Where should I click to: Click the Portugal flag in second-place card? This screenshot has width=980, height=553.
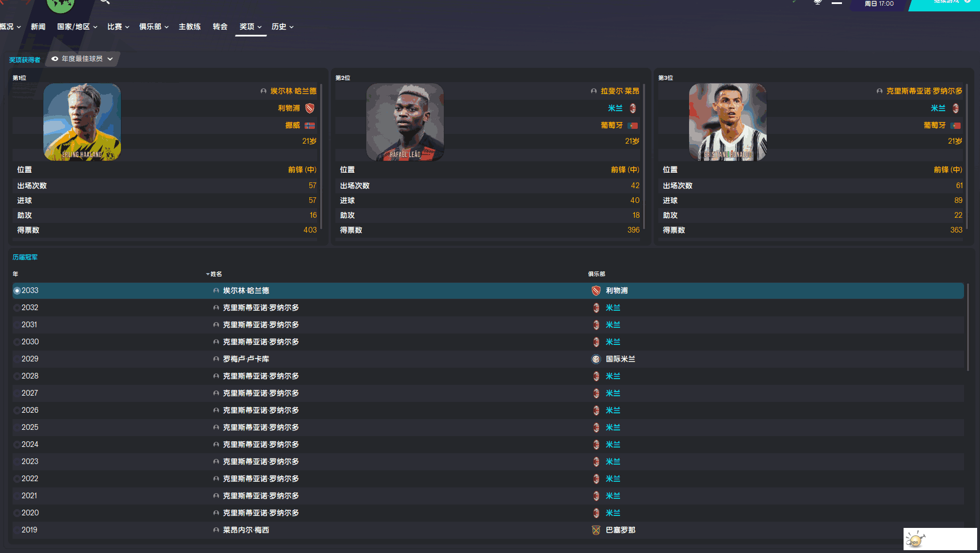633,125
